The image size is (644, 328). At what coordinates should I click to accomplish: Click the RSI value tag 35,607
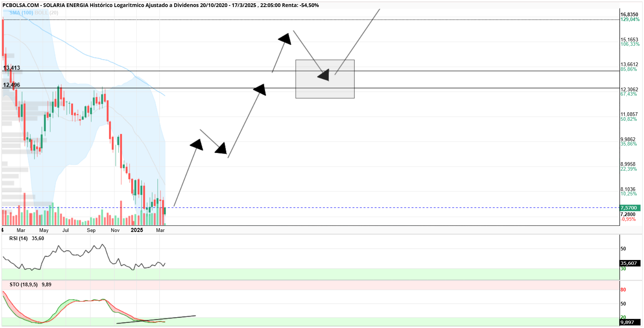click(630, 263)
